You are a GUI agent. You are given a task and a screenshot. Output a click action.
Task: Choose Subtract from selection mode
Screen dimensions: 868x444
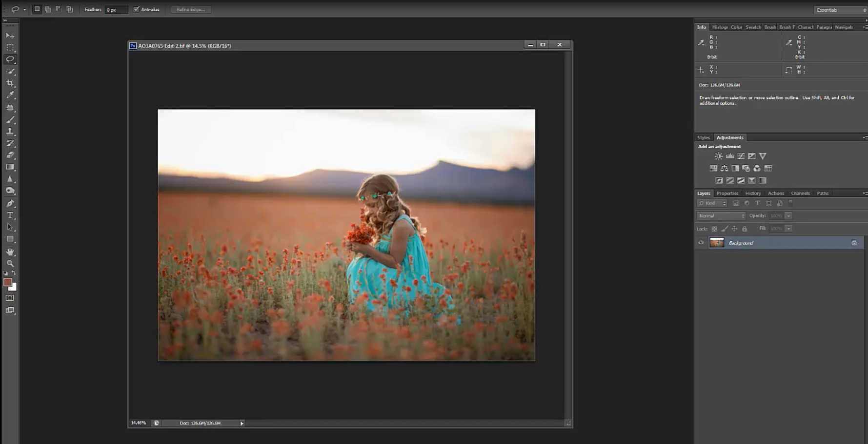pos(59,9)
